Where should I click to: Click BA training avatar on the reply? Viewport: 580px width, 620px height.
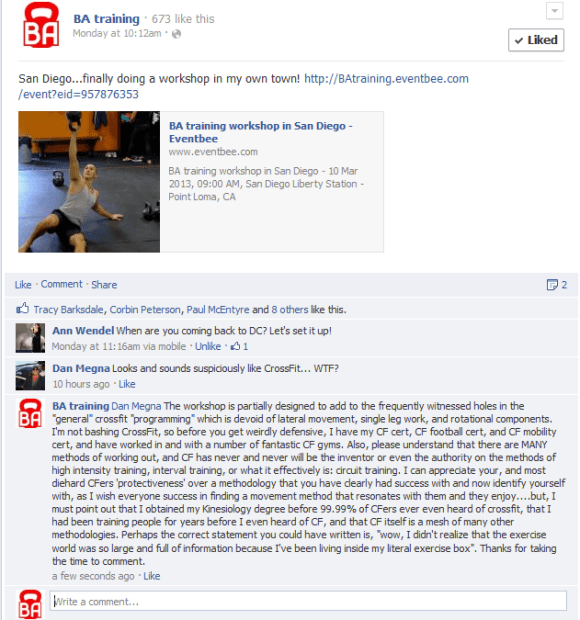pyautogui.click(x=30, y=413)
